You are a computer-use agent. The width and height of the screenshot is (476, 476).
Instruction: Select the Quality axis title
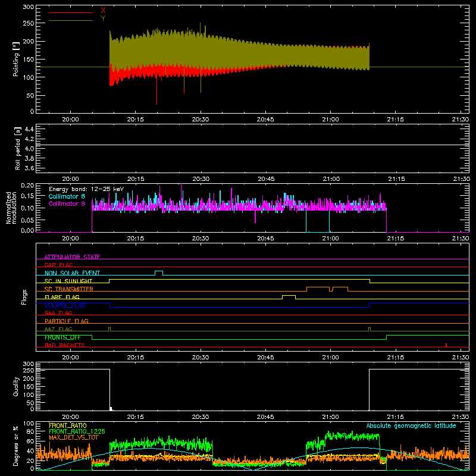tap(16, 386)
